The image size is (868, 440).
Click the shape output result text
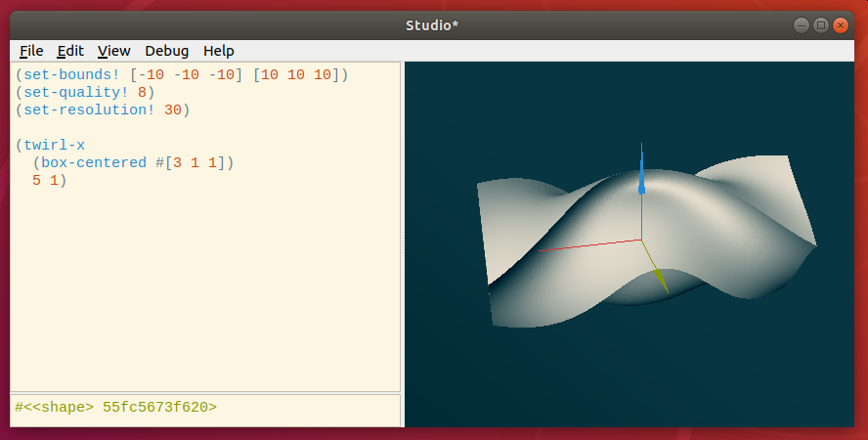(x=115, y=408)
